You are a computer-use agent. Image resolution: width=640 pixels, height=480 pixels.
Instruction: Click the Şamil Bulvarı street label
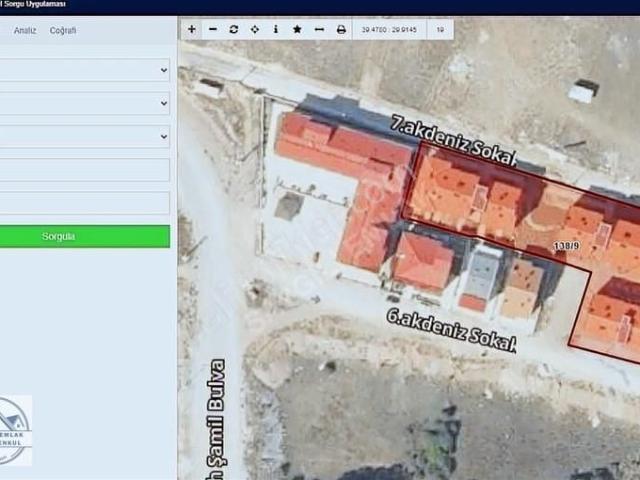pos(215,419)
